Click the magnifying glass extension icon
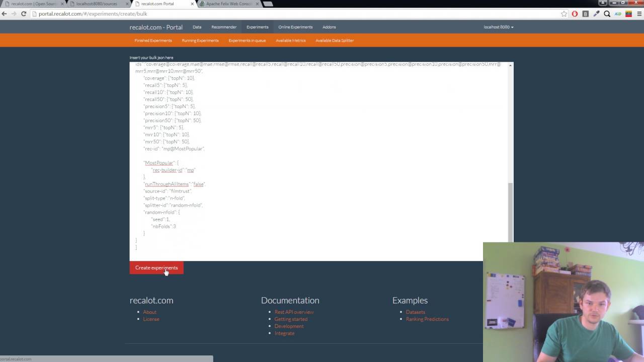The width and height of the screenshot is (644, 362). coord(607,14)
